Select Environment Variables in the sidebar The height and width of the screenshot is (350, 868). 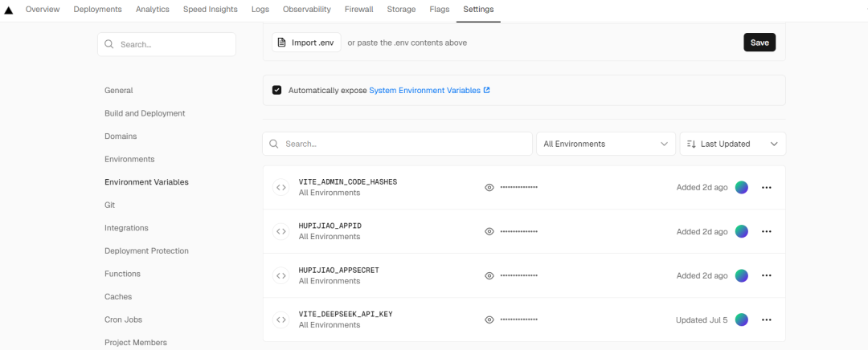click(x=147, y=182)
